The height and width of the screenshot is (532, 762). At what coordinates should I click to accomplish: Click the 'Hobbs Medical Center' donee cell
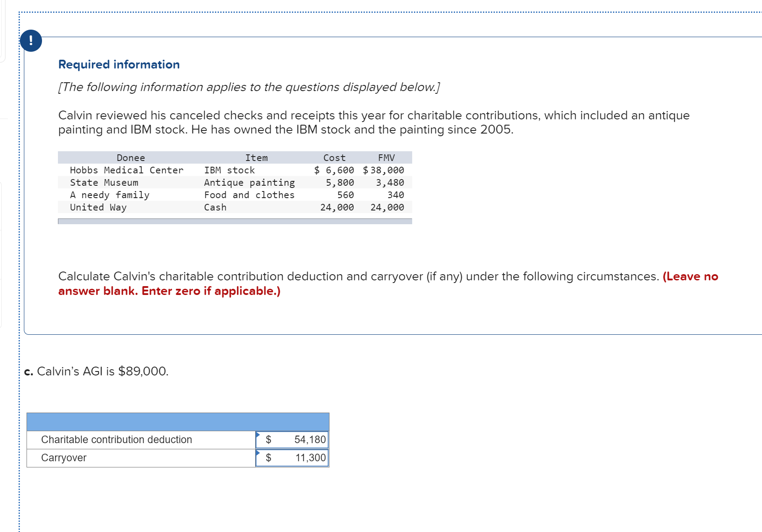(x=126, y=170)
